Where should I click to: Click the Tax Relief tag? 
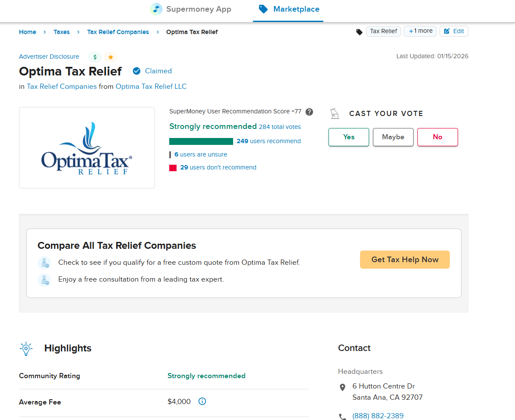point(383,31)
